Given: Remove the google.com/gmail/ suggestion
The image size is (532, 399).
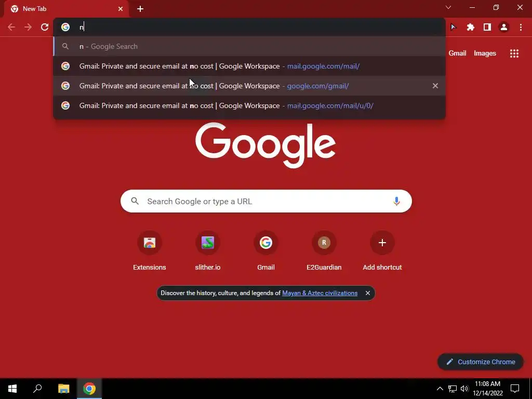Looking at the screenshot, I should [x=435, y=86].
